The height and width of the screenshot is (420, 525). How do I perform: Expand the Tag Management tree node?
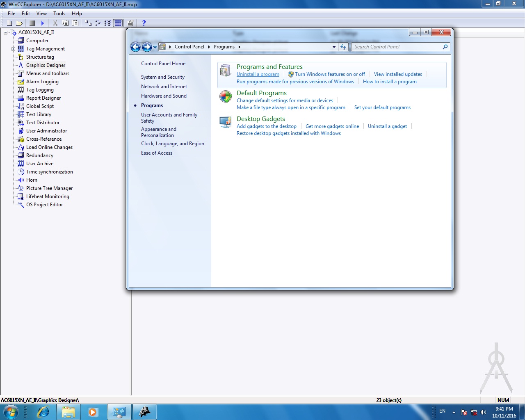14,49
